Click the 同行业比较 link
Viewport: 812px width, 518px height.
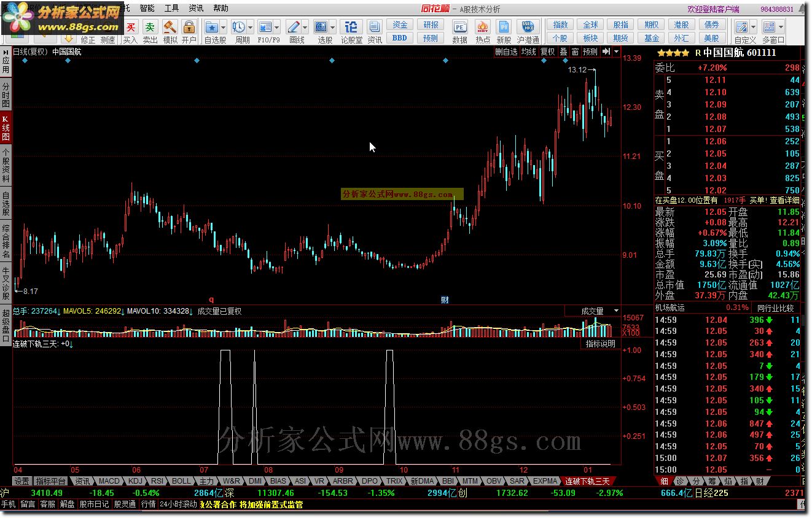coord(775,308)
